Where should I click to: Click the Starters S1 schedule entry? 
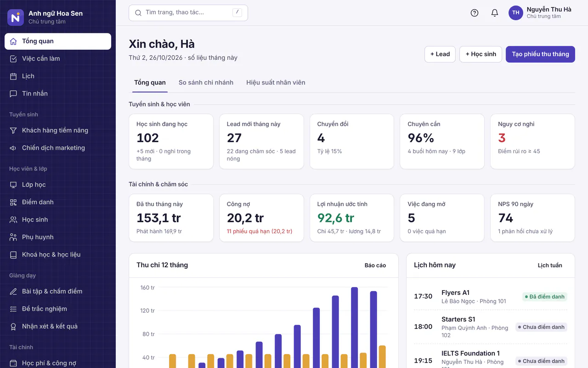click(x=491, y=327)
